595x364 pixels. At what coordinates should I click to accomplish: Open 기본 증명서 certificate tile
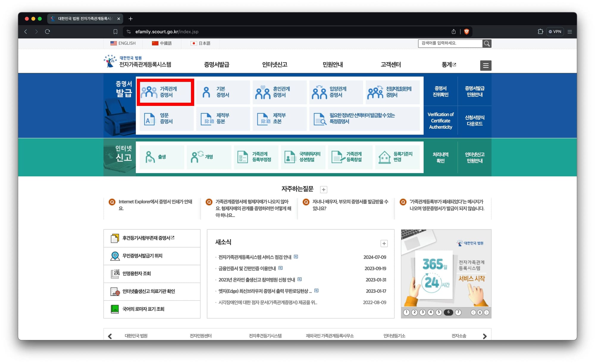223,92
